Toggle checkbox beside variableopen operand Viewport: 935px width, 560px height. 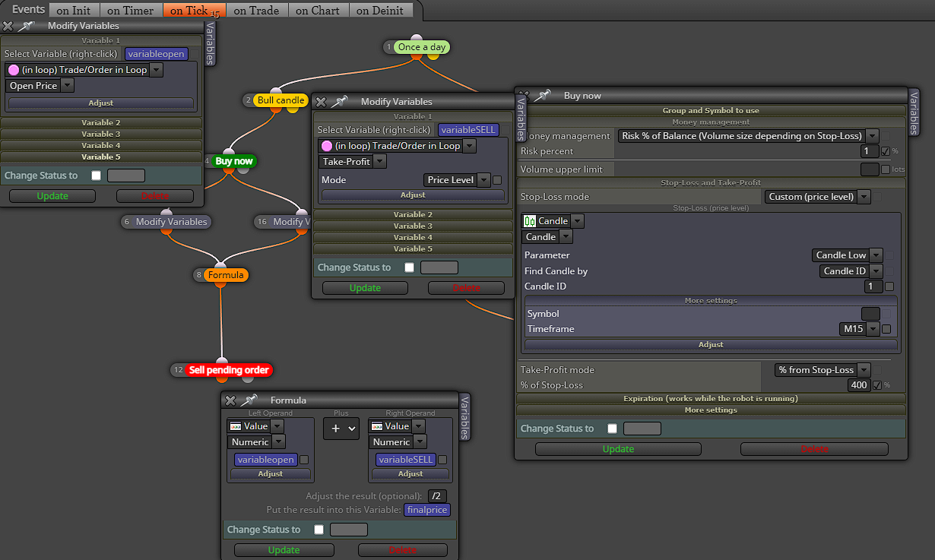click(x=304, y=460)
